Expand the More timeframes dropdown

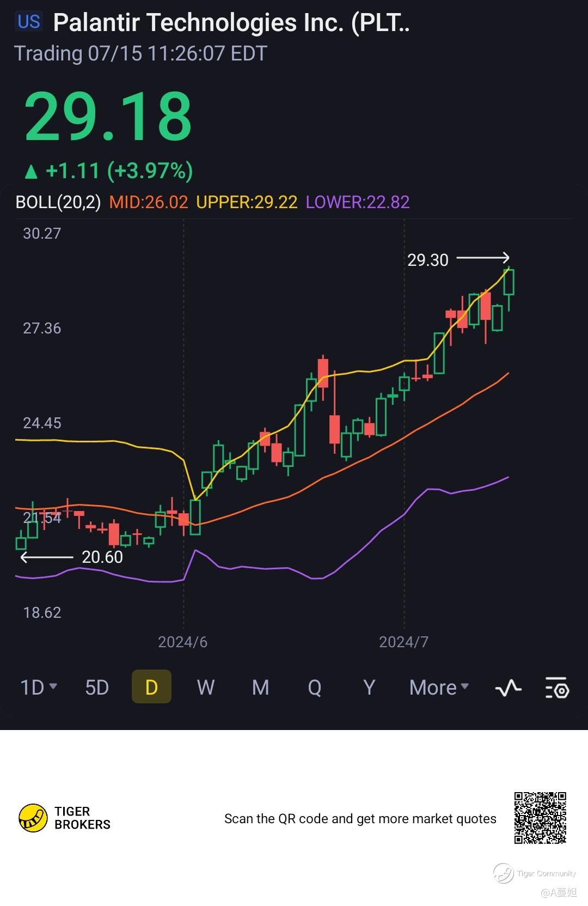click(439, 688)
